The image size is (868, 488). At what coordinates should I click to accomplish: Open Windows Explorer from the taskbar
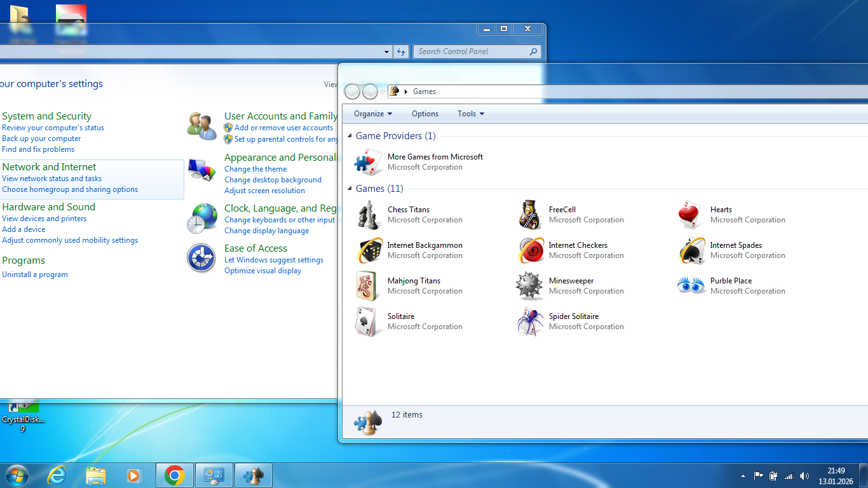[x=96, y=475]
